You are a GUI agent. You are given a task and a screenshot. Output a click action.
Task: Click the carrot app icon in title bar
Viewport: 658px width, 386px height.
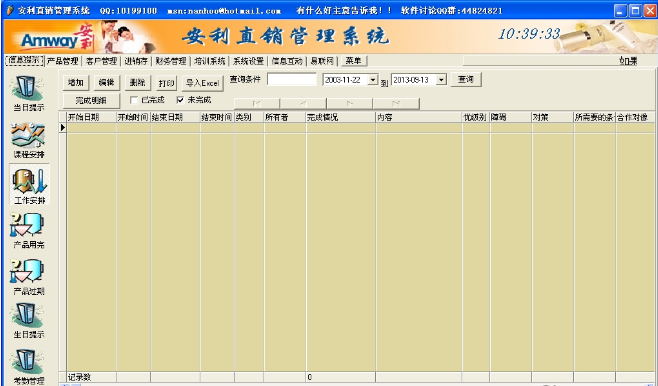(x=10, y=10)
